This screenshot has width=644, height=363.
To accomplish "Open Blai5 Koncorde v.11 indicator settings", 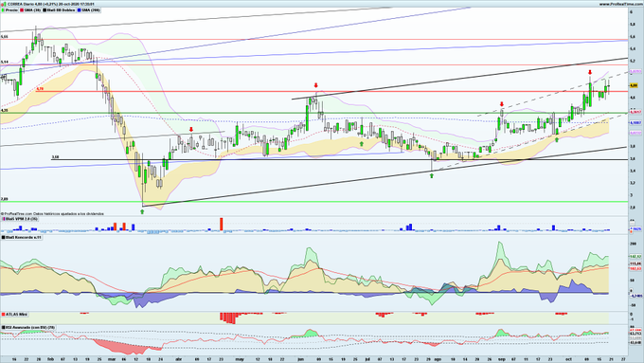I will point(22,238).
